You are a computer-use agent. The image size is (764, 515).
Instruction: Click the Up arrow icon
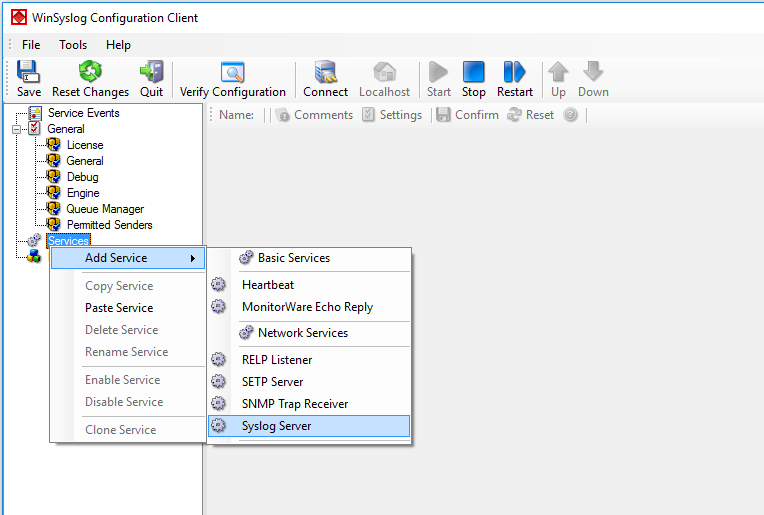click(x=558, y=72)
